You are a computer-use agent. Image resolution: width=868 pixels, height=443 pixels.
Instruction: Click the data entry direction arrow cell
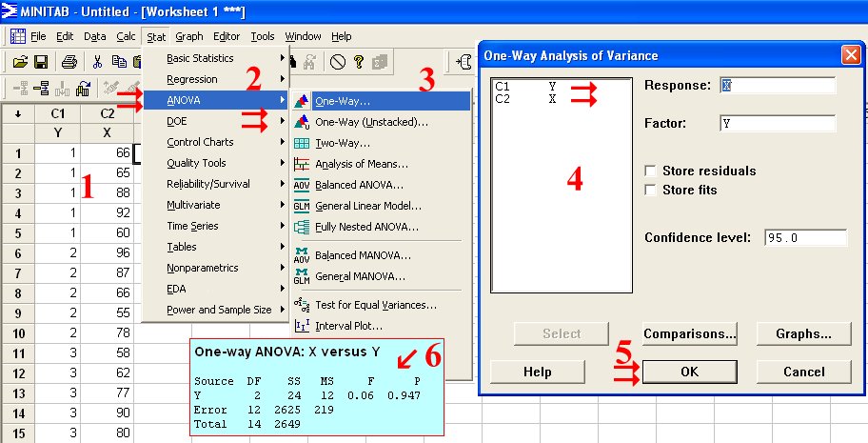(x=18, y=113)
